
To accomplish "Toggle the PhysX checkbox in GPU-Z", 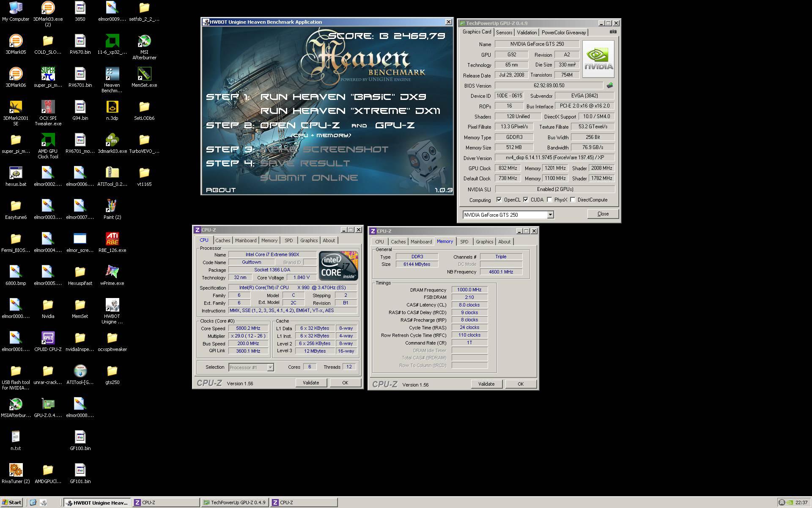I will pyautogui.click(x=549, y=200).
